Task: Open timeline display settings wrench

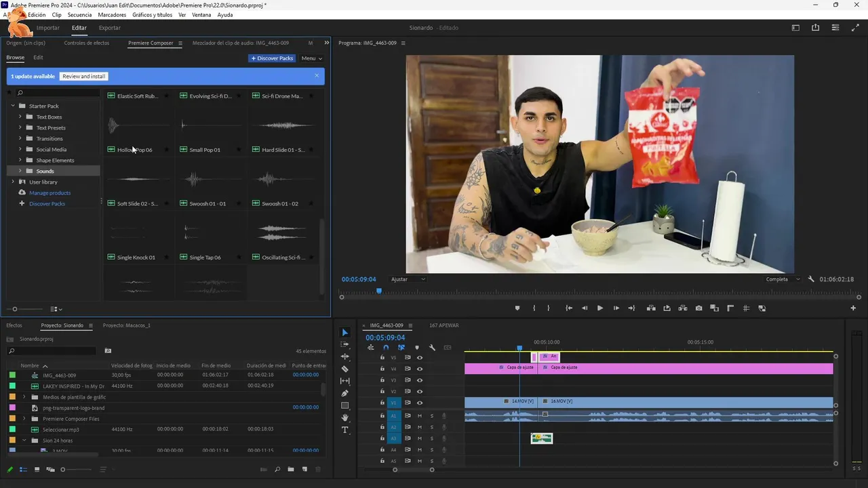Action: (x=432, y=348)
